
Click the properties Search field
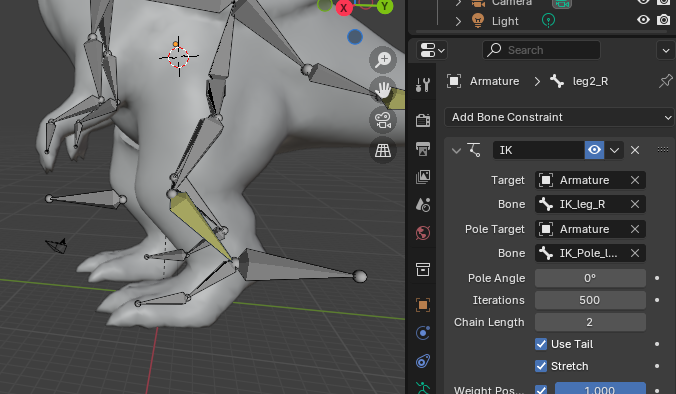tap(541, 50)
